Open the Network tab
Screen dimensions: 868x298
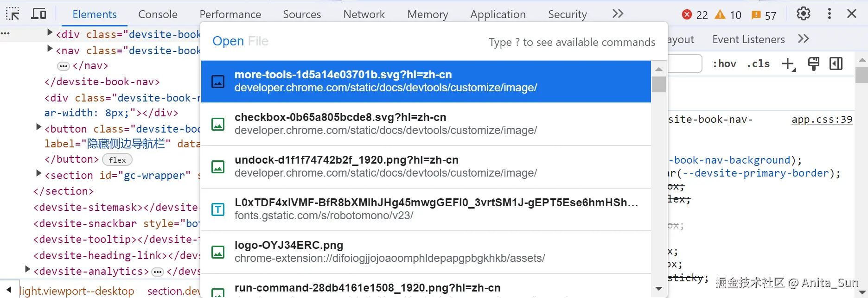[364, 14]
